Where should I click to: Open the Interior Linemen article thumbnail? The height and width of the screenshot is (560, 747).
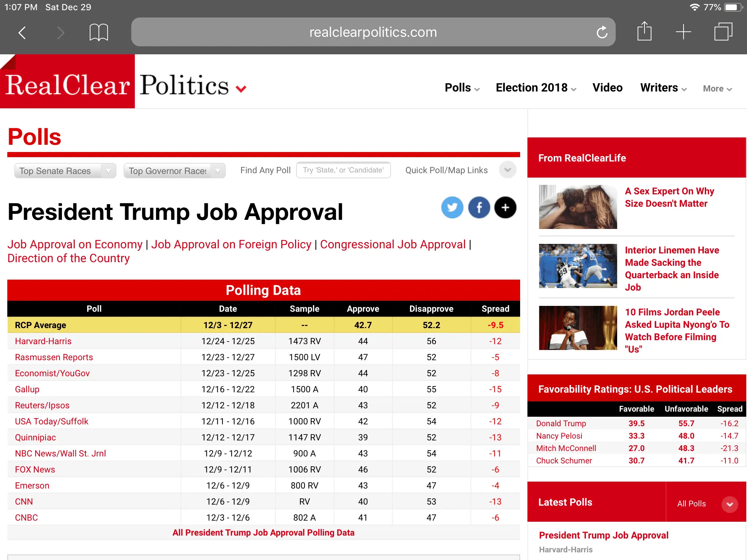pos(578,266)
